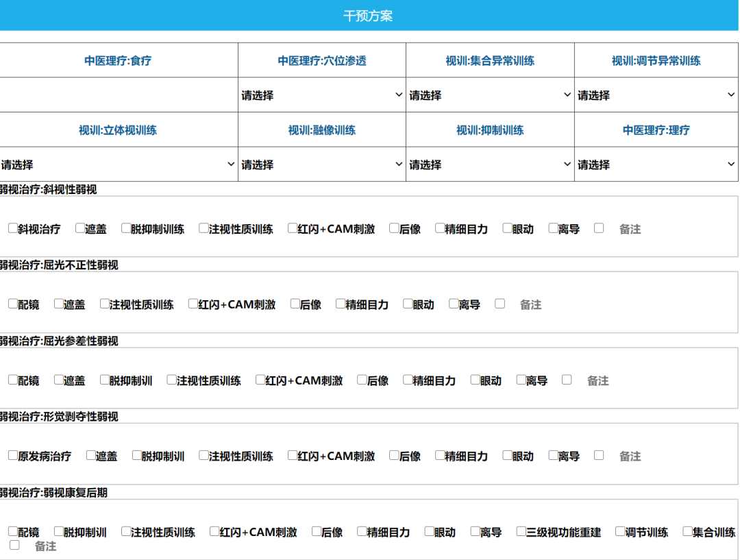This screenshot has width=740, height=560.
Task: Check 配镜 under 屈光参差性弱视
Action: click(x=13, y=380)
